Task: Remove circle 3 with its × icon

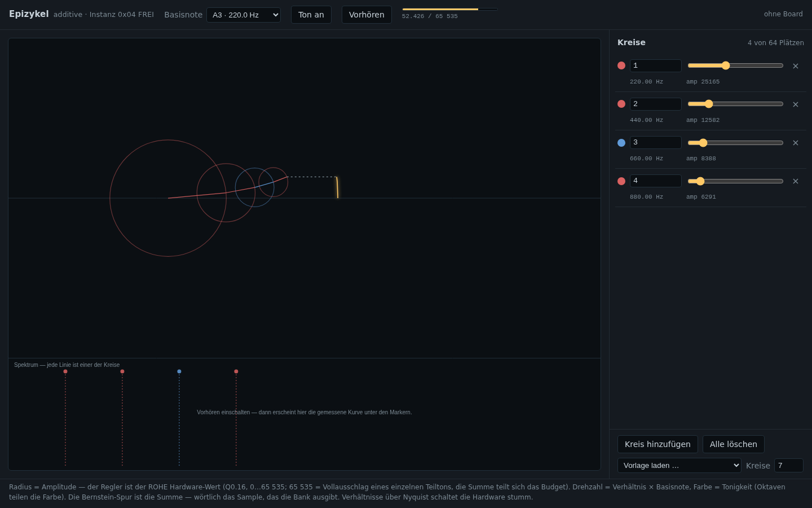Action: coord(796,143)
